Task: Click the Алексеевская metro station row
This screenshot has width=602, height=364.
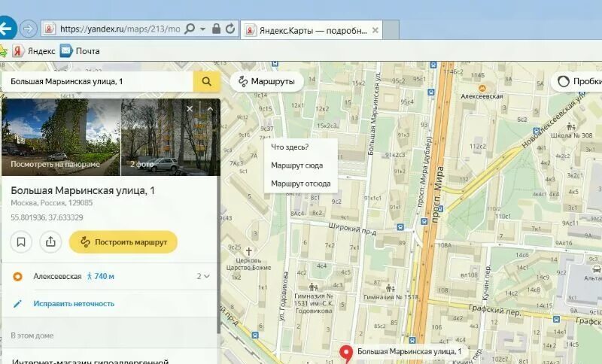Action: (x=110, y=276)
